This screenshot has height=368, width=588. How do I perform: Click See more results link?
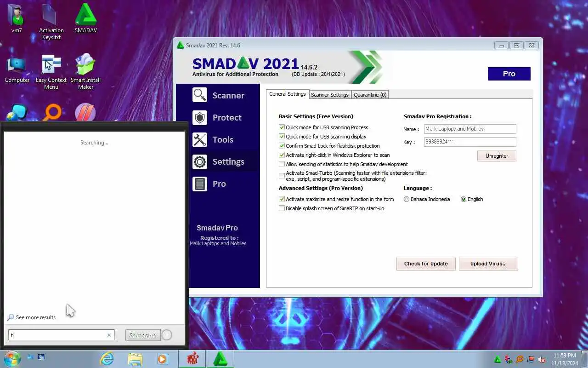pos(36,317)
